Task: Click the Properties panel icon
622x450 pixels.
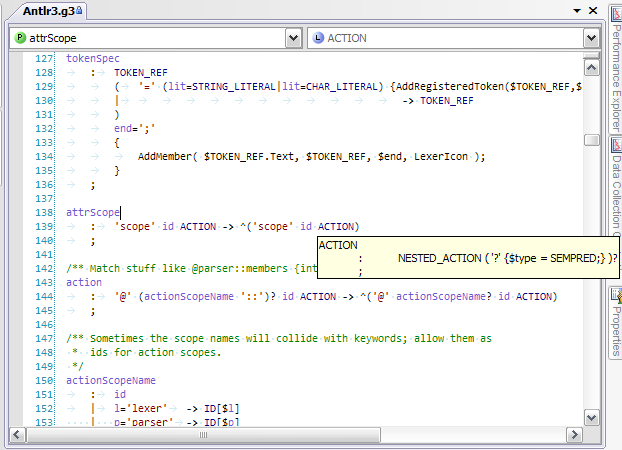Action: point(616,296)
